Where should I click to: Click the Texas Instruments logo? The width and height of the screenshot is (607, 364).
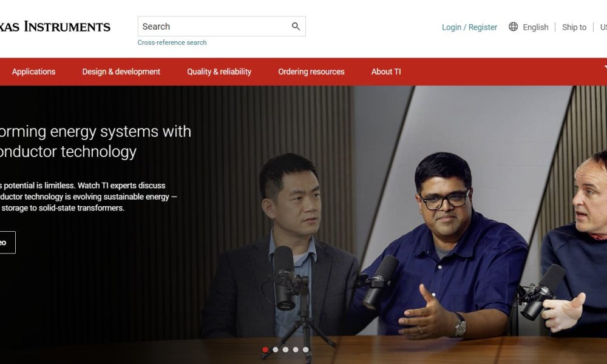[55, 25]
